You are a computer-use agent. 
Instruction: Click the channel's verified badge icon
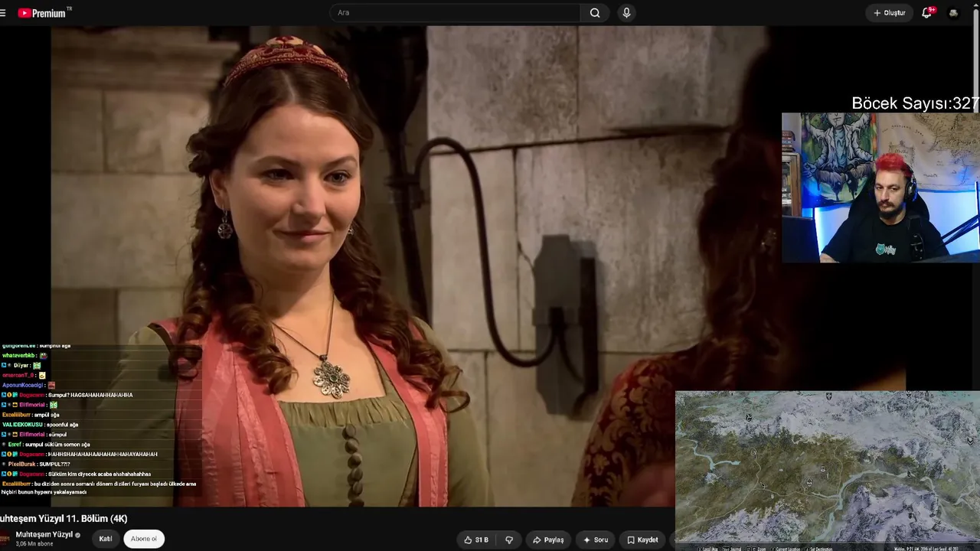(78, 535)
